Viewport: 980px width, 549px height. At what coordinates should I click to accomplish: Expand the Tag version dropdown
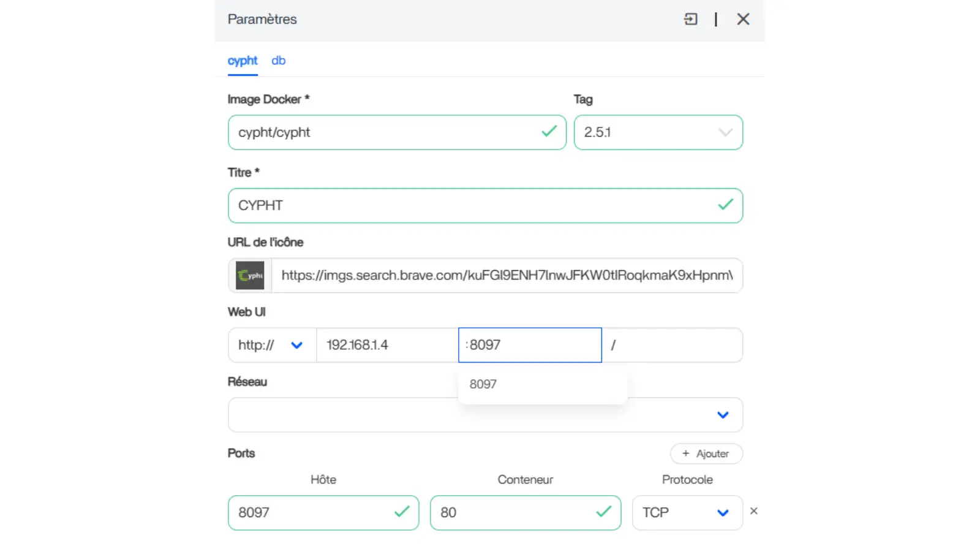[x=725, y=132]
